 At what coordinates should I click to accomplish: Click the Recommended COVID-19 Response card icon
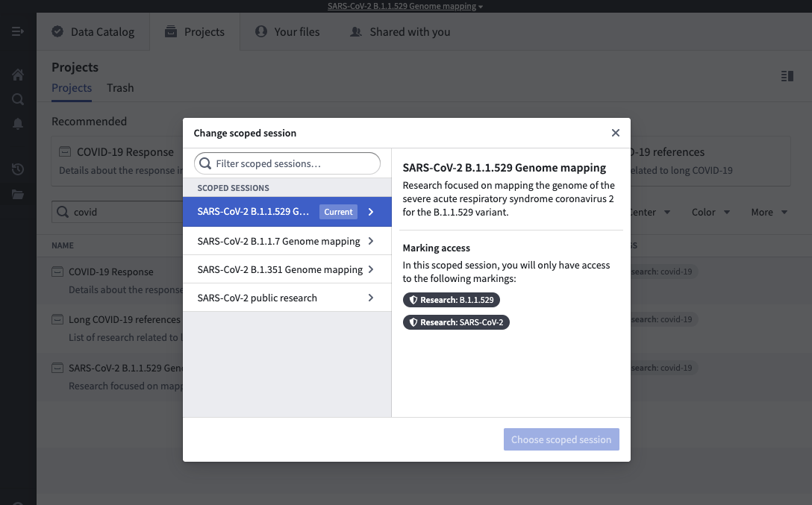(65, 151)
